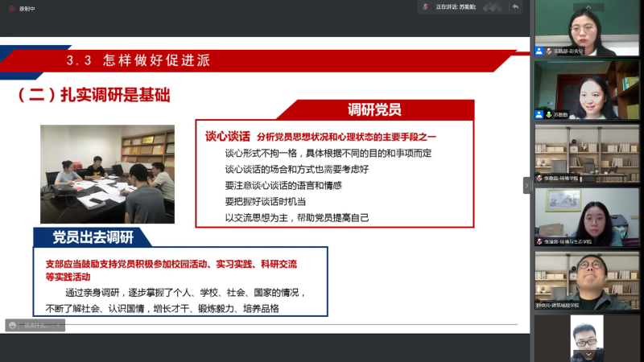Collapse the chat bar with the left chevron
Viewport: 644px width, 362px height.
(58, 325)
